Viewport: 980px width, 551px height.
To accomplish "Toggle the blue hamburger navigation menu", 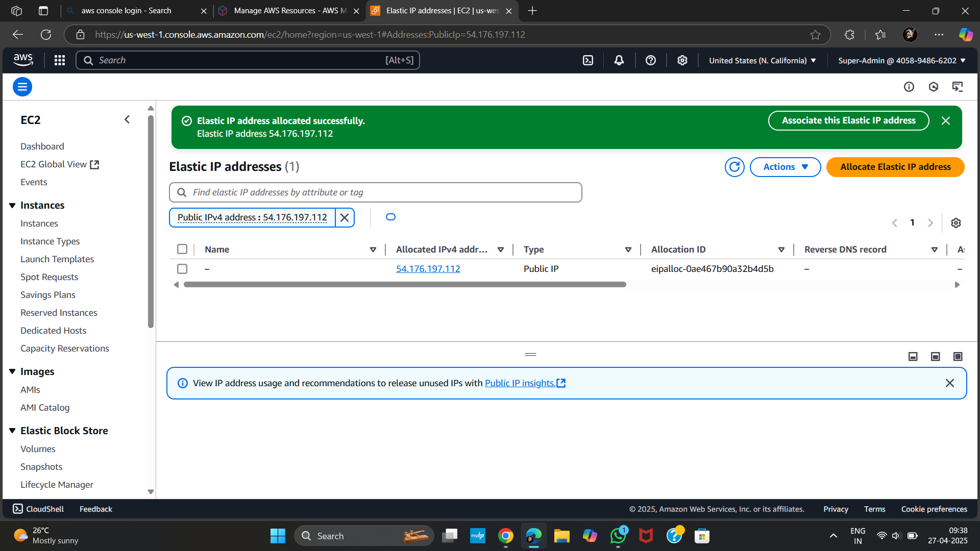I will 22,87.
